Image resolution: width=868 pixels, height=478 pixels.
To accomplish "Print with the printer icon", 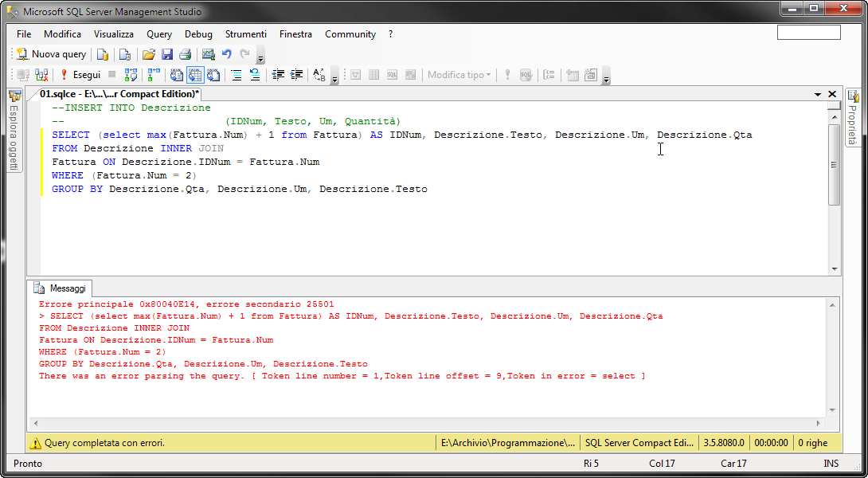I will (x=186, y=54).
